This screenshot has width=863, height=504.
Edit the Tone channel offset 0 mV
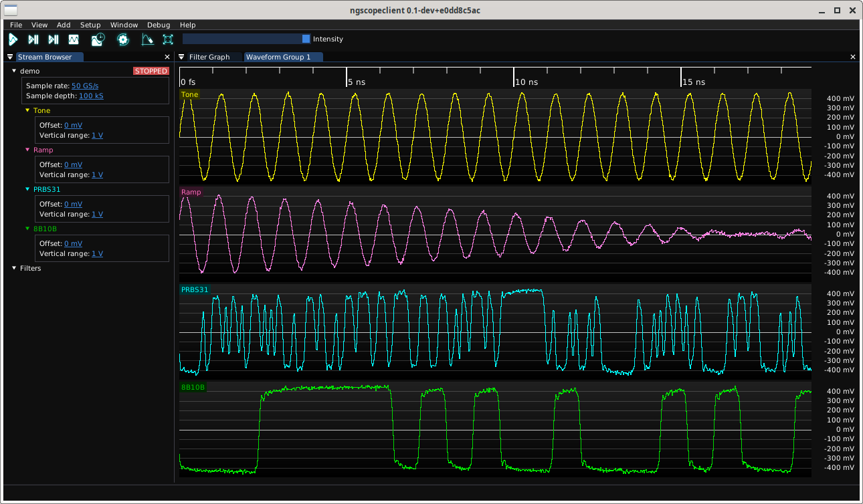(x=74, y=125)
